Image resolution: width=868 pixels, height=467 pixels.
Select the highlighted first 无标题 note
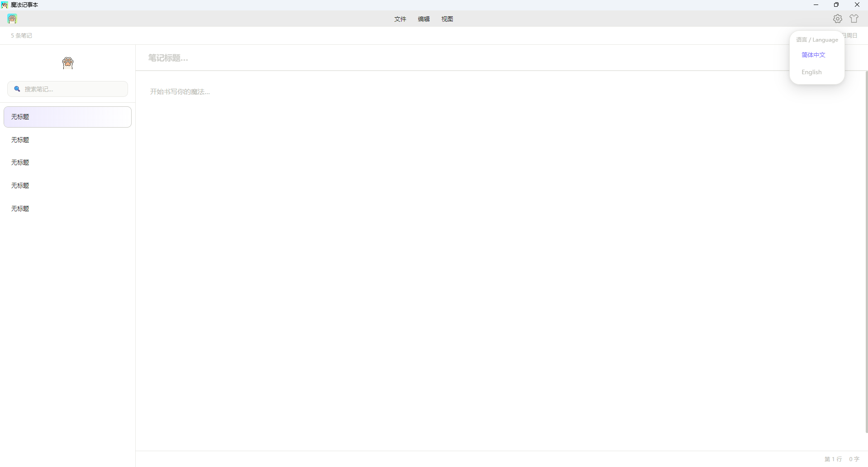(68, 117)
